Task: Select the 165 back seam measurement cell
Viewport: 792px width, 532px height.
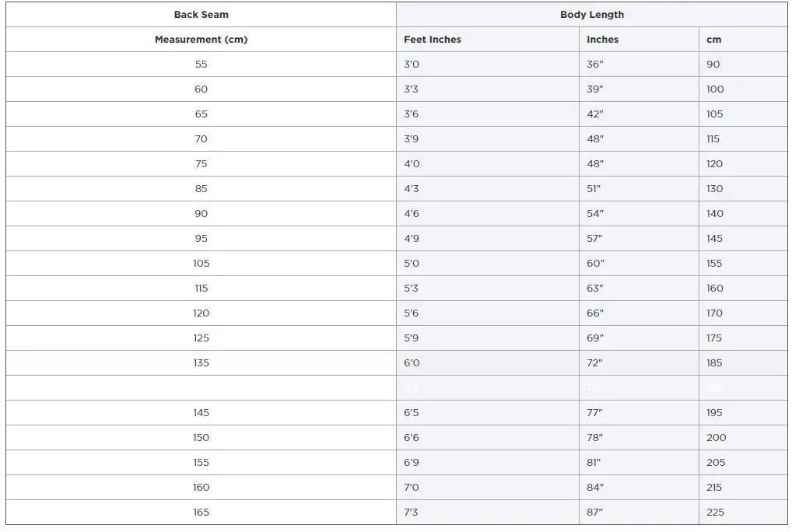Action: pos(201,513)
